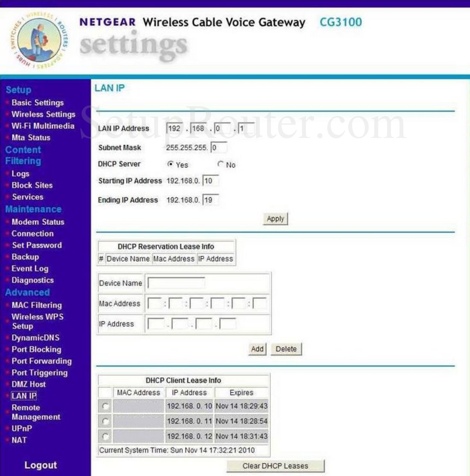Click Starting IP Address field

click(x=211, y=181)
